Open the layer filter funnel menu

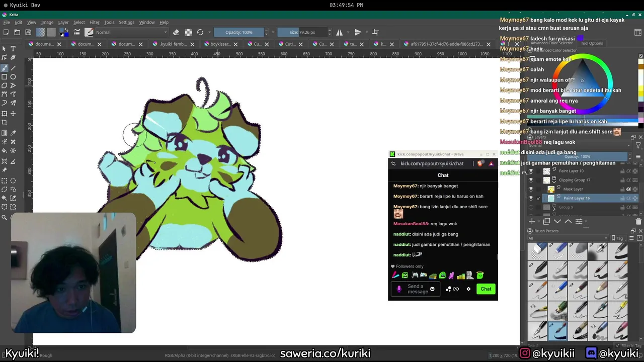tap(638, 145)
